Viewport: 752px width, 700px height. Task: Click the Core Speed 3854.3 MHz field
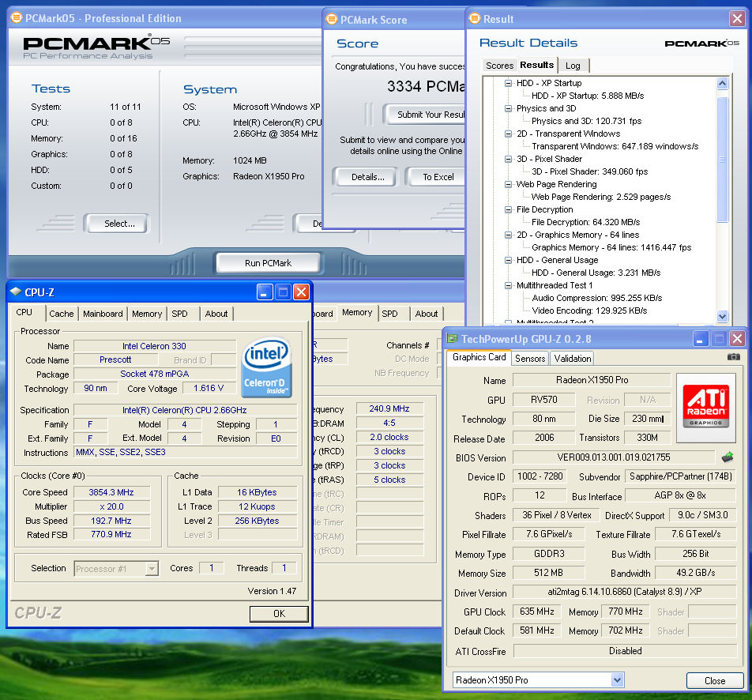pyautogui.click(x=111, y=492)
